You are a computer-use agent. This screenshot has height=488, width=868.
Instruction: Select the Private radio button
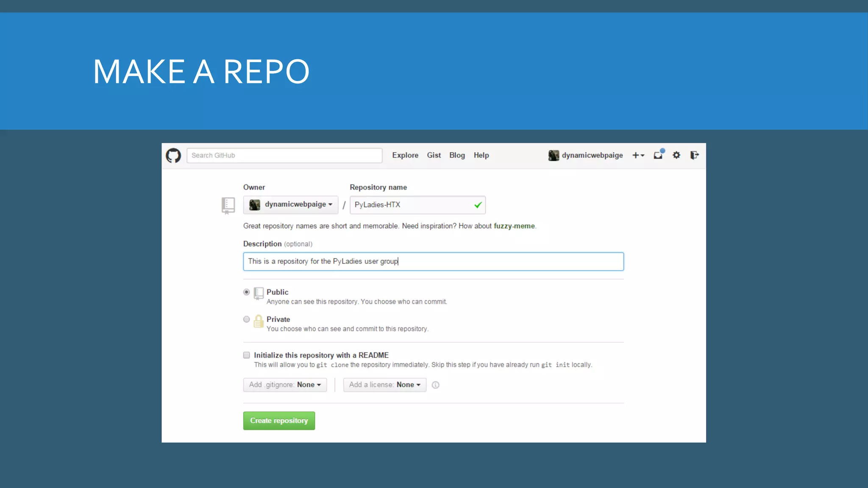[246, 319]
